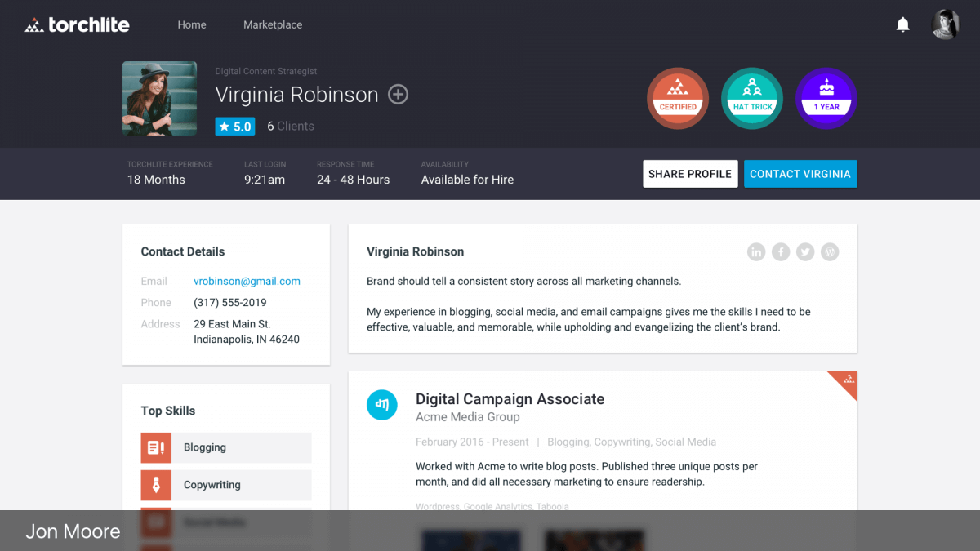Select the Hat Trick badge
980x551 pixels.
(x=752, y=98)
